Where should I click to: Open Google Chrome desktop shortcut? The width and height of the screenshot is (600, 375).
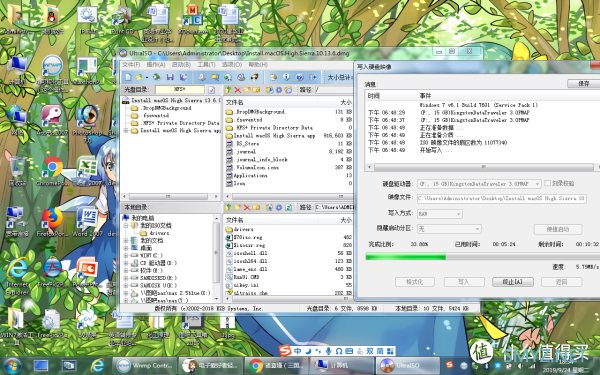pos(52,171)
